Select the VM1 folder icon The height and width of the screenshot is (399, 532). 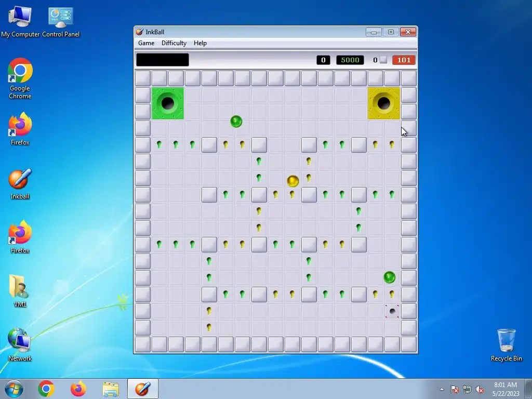(x=20, y=291)
